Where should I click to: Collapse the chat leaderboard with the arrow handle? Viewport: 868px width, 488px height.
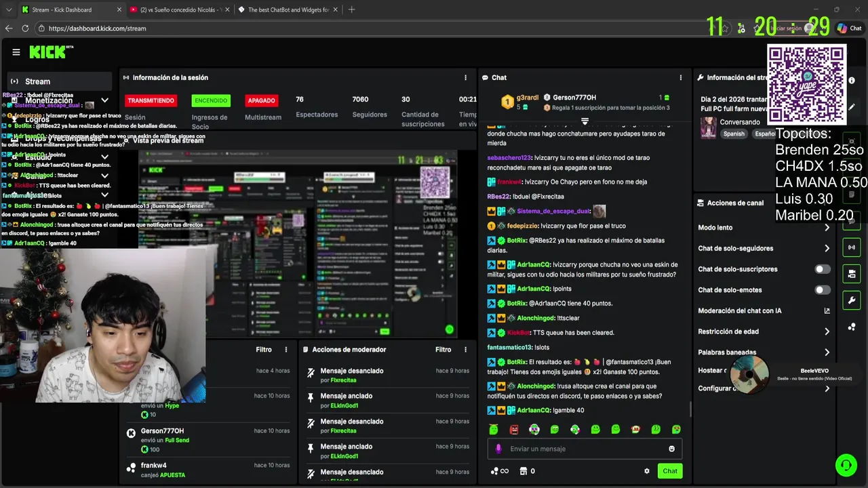coord(585,121)
